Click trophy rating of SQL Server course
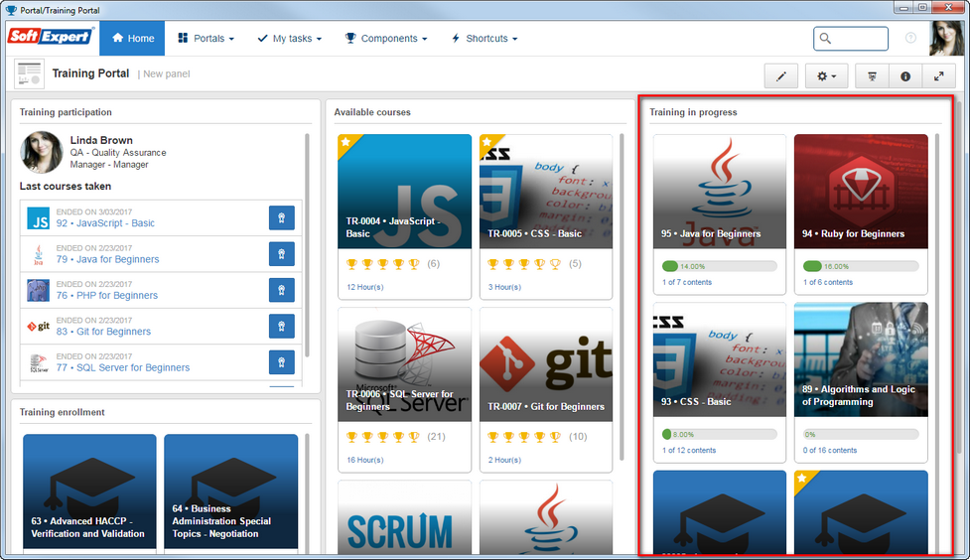The height and width of the screenshot is (560, 970). pos(383,437)
